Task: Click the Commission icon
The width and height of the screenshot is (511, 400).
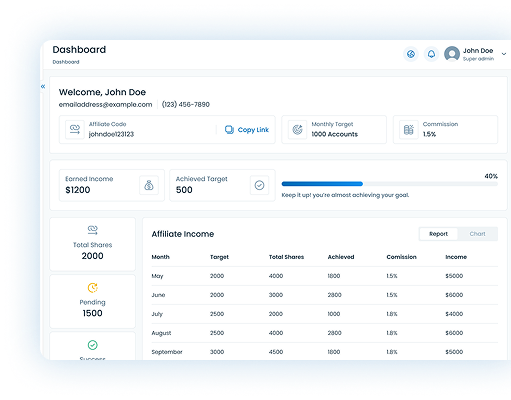Action: [409, 129]
